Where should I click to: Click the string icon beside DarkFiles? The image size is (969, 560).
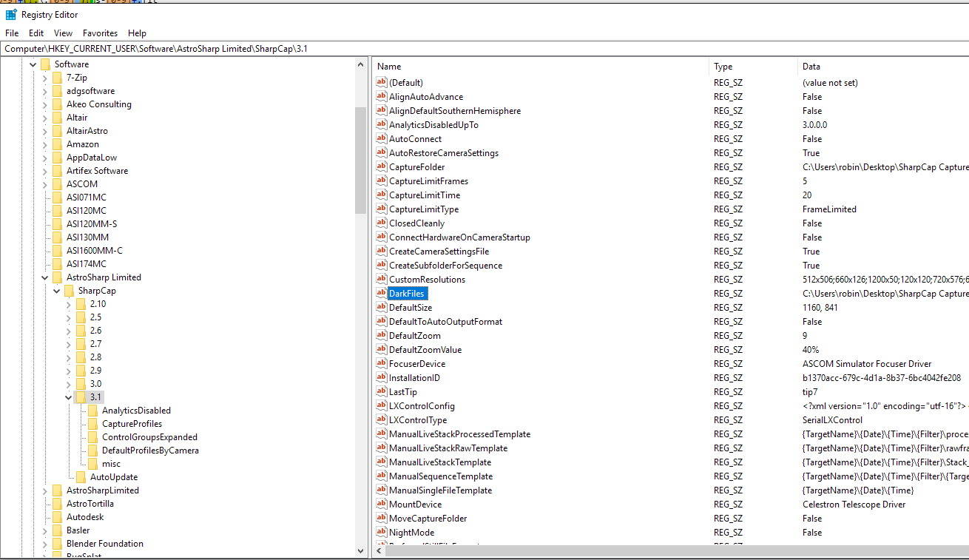point(382,294)
